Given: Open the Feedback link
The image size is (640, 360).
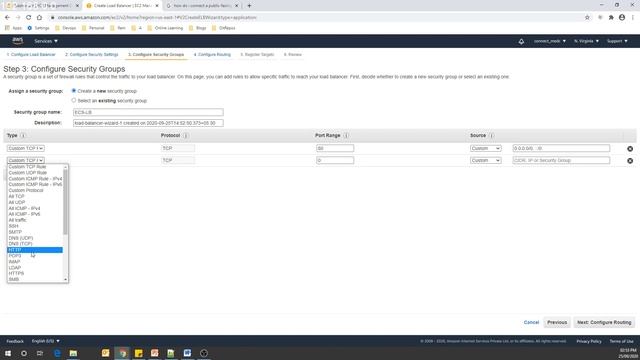Looking at the screenshot, I should click(15, 341).
